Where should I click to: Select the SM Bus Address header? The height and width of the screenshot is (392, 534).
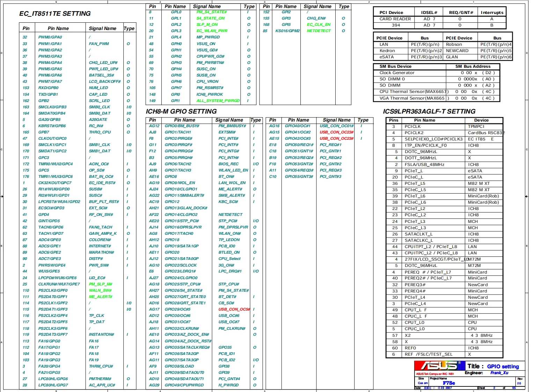(473, 66)
